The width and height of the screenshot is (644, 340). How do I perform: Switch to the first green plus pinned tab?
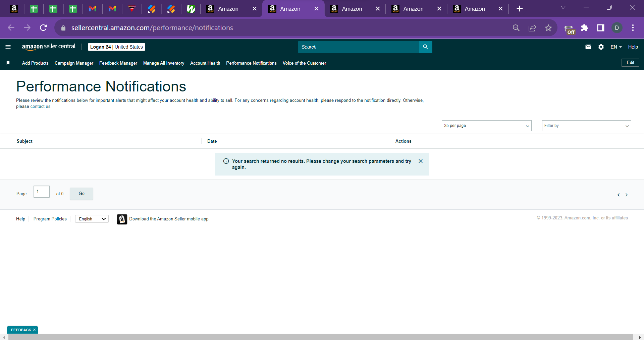[34, 9]
